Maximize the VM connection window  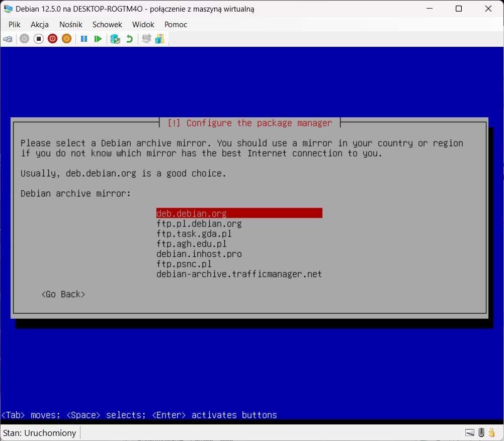(459, 9)
